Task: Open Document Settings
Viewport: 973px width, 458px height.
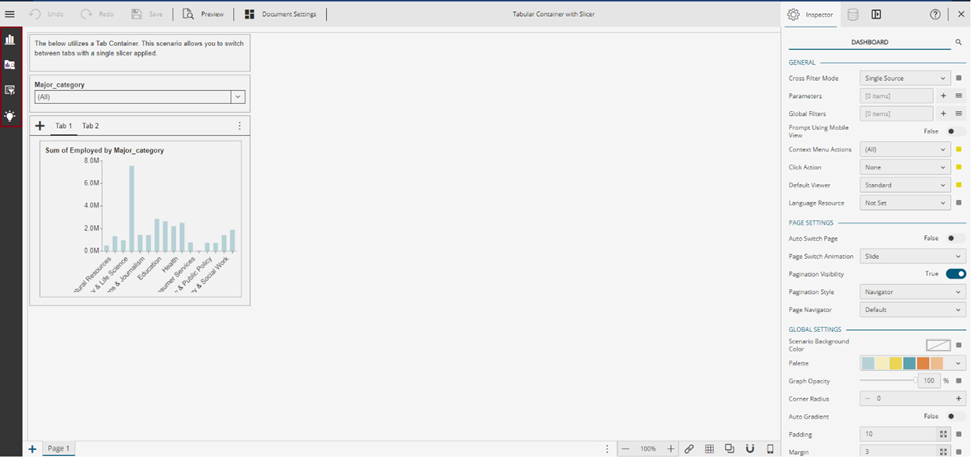Action: click(x=281, y=14)
